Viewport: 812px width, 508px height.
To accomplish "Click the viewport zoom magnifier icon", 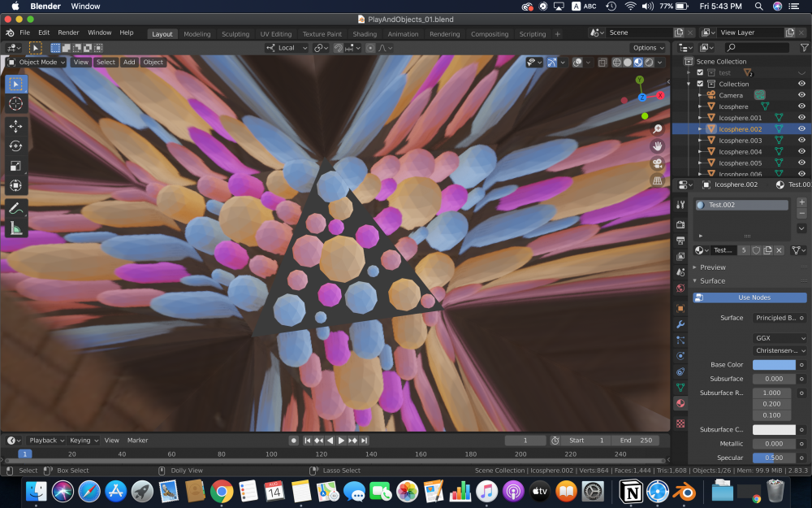I will [x=657, y=129].
